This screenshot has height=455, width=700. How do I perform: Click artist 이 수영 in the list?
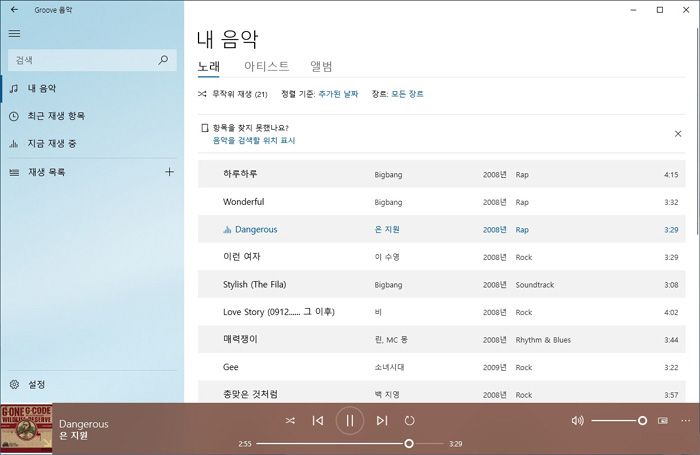387,257
